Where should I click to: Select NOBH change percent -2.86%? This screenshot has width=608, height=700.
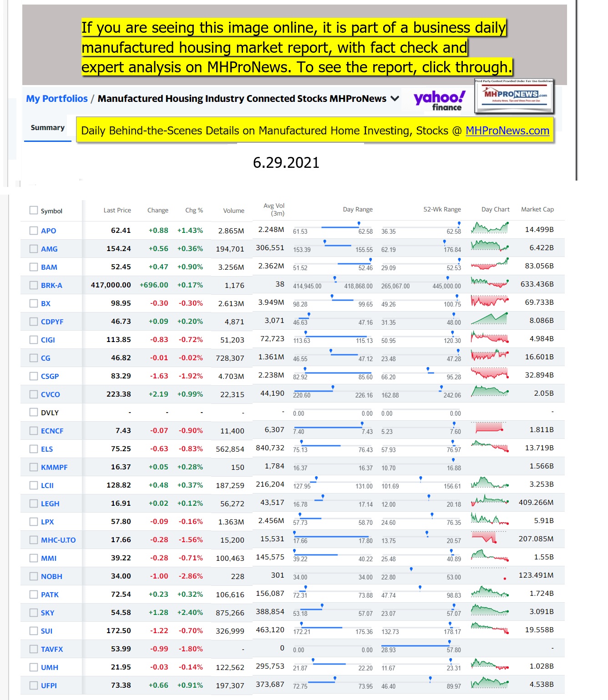[191, 576]
